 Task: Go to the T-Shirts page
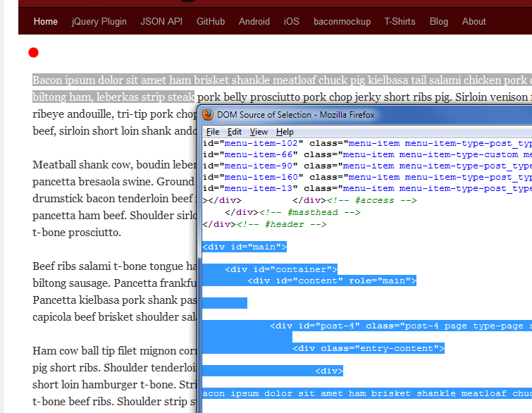point(400,21)
